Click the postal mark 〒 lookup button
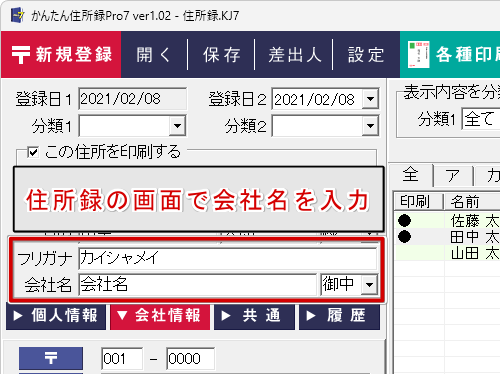This screenshot has width=500, height=374. click(51, 358)
